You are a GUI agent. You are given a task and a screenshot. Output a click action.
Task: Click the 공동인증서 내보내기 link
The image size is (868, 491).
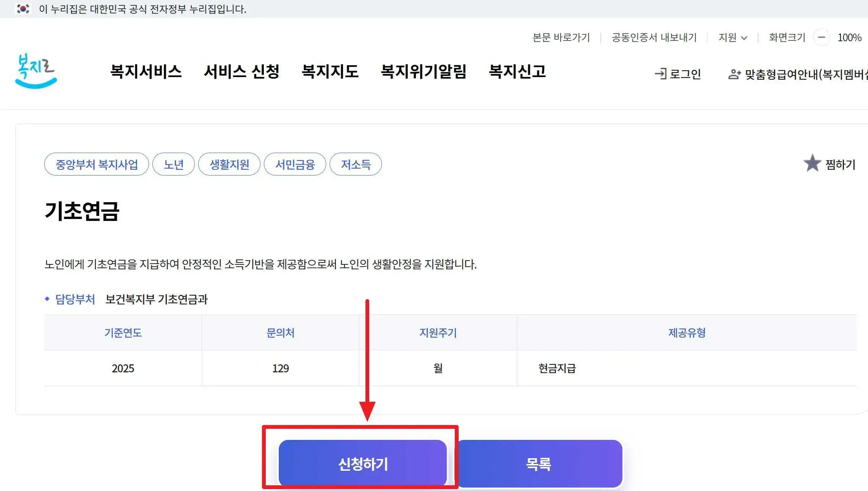tap(654, 37)
